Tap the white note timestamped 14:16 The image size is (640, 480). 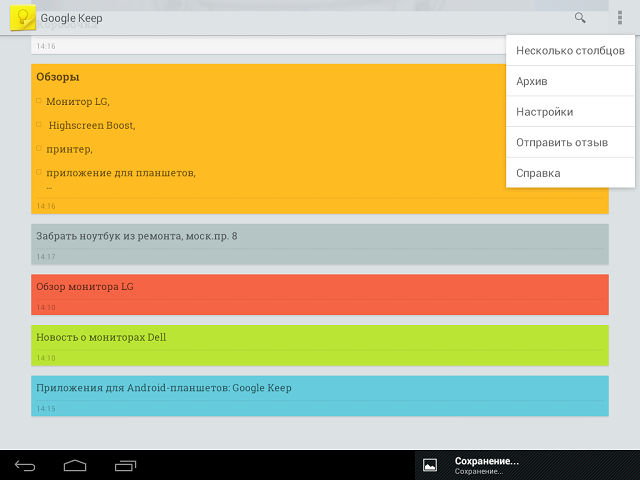pyautogui.click(x=268, y=46)
